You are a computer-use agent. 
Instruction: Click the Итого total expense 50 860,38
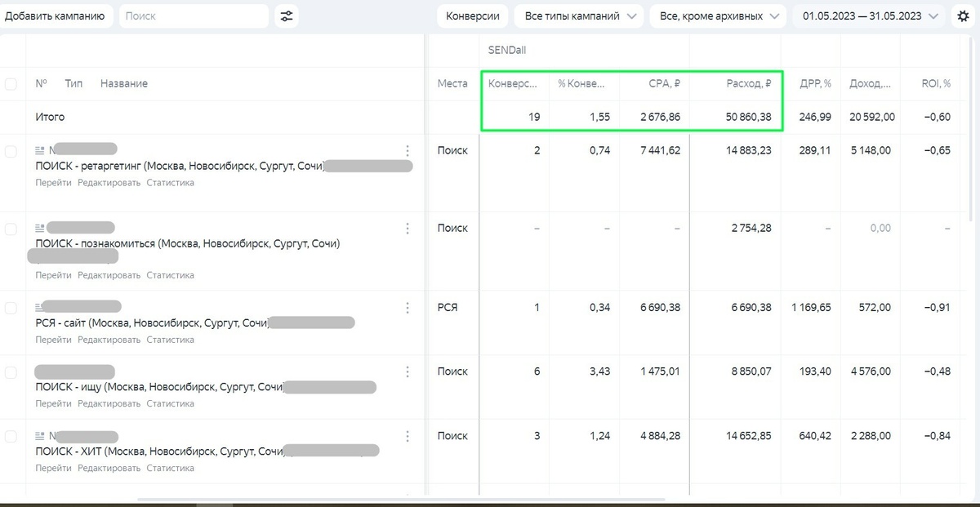pyautogui.click(x=748, y=117)
